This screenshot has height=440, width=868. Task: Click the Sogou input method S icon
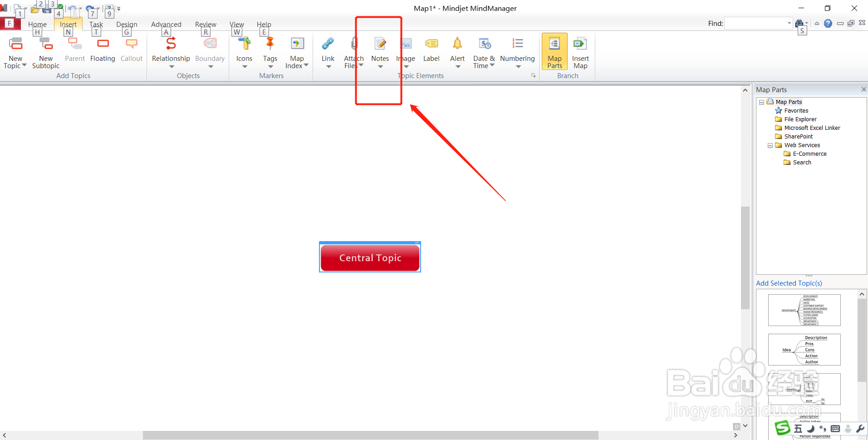(x=783, y=428)
